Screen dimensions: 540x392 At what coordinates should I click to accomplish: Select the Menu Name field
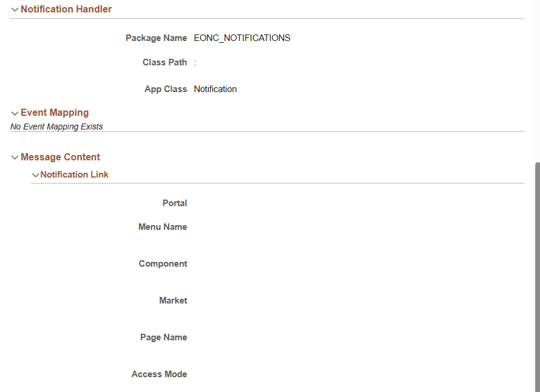[238, 226]
